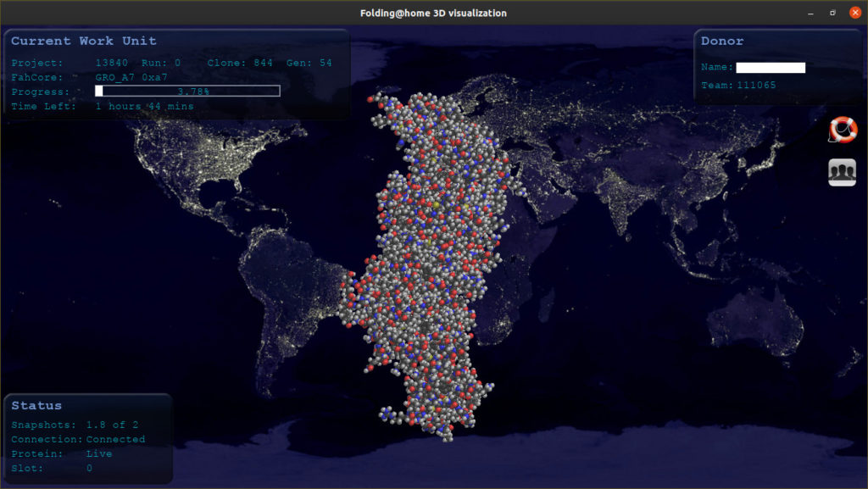The height and width of the screenshot is (489, 868).
Task: Click the redacted donor name field
Action: tap(771, 68)
